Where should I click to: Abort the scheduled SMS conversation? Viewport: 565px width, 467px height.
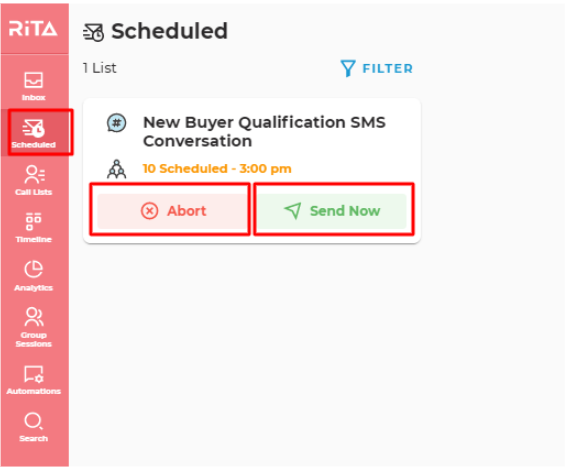tap(172, 211)
